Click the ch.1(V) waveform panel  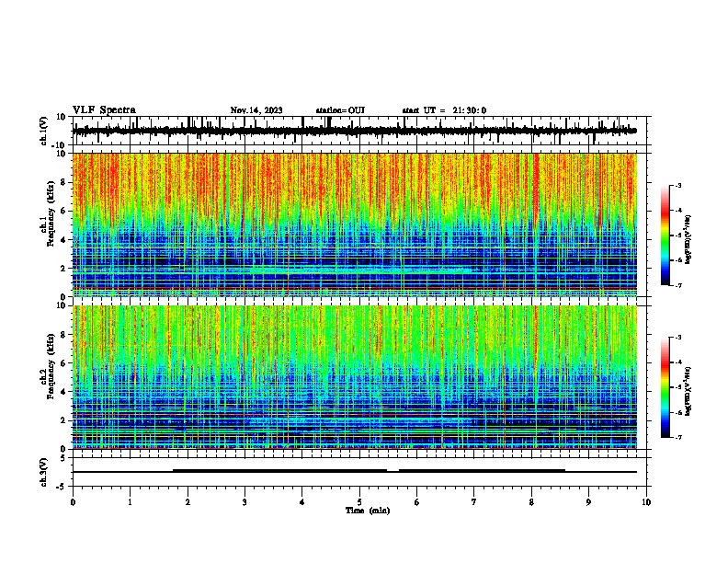[x=361, y=131]
